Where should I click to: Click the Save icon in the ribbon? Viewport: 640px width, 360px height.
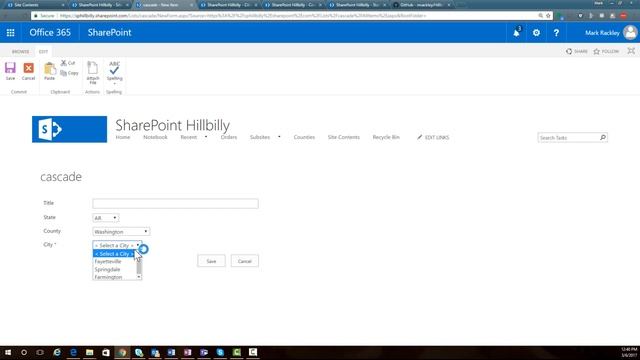coord(10,68)
